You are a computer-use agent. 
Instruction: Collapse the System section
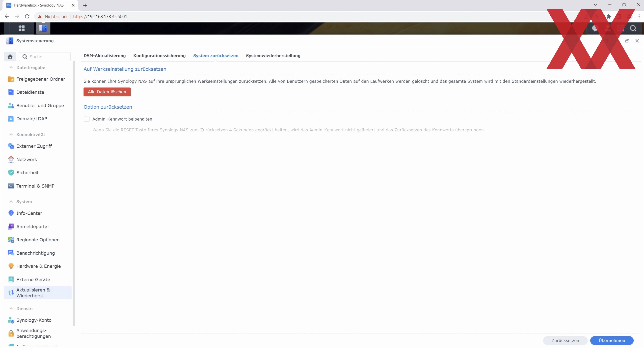click(x=11, y=202)
